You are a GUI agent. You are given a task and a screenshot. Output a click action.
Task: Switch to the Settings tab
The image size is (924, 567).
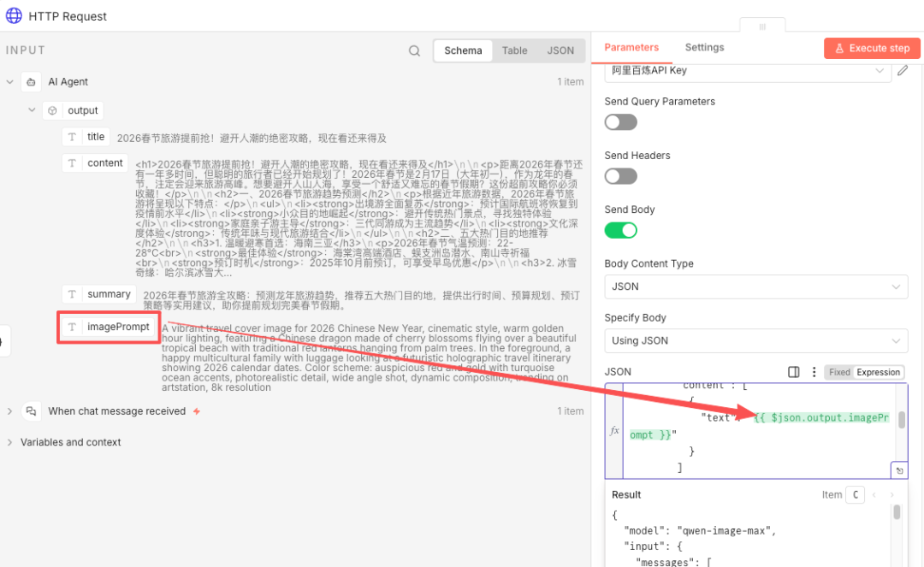(x=704, y=48)
